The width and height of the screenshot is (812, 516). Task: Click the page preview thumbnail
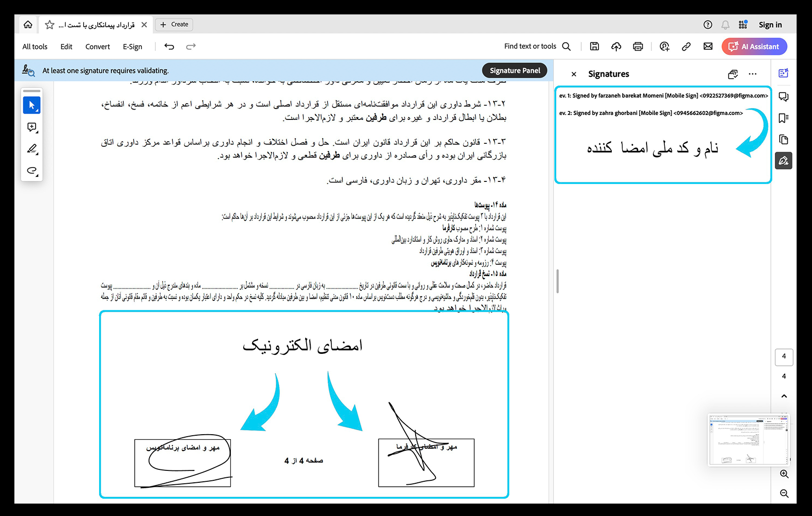(x=749, y=440)
